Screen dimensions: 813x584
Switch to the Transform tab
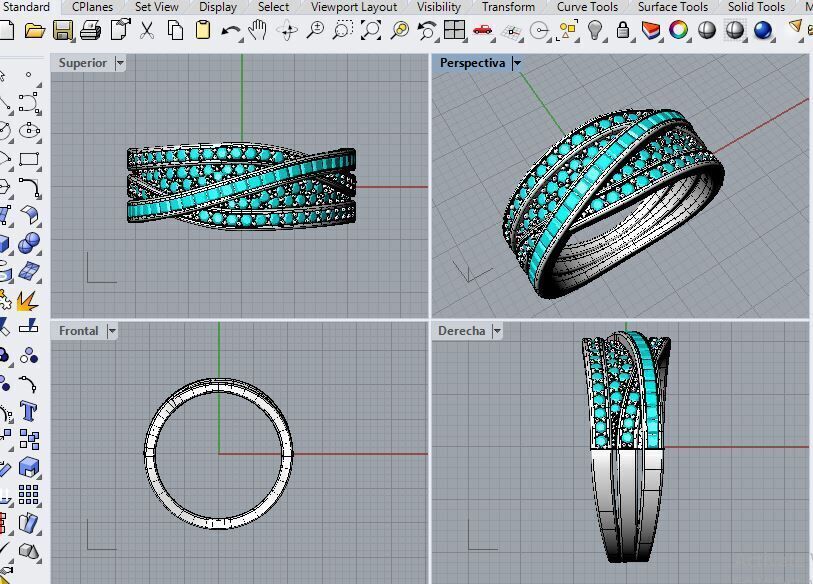click(508, 7)
